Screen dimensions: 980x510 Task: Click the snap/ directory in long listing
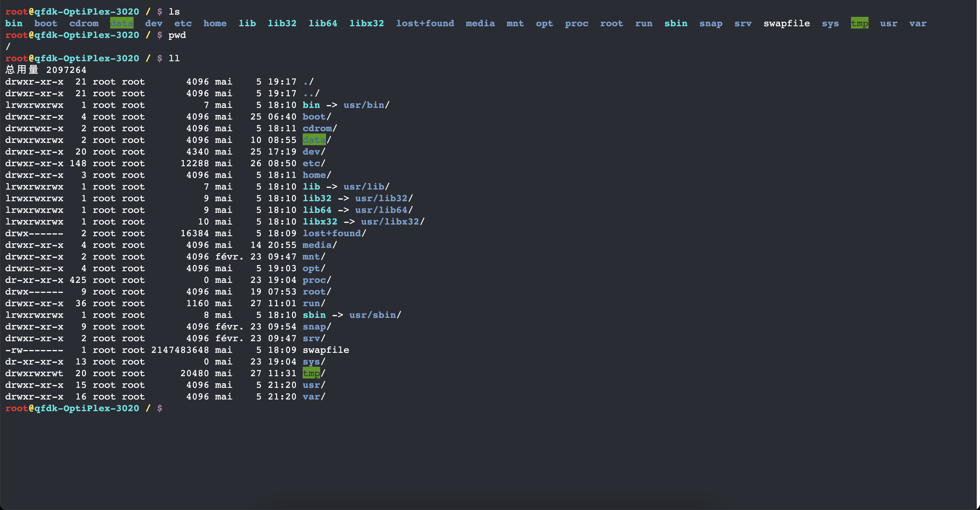314,327
